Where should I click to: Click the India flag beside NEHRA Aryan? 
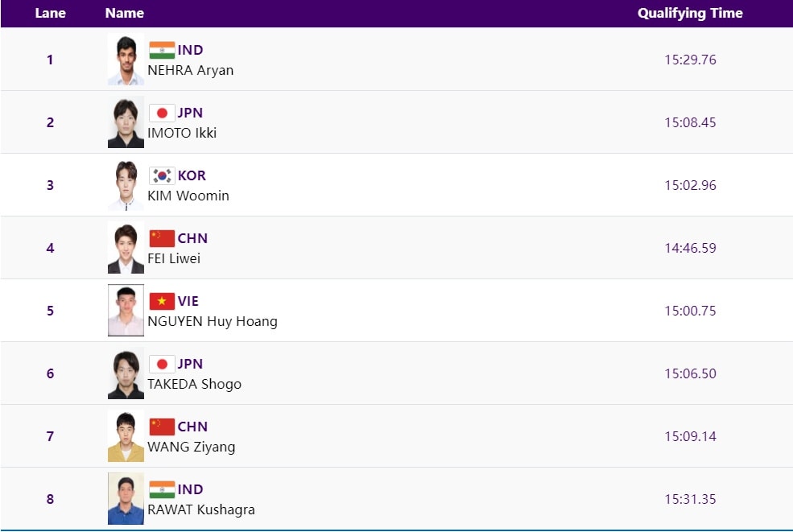pos(162,50)
